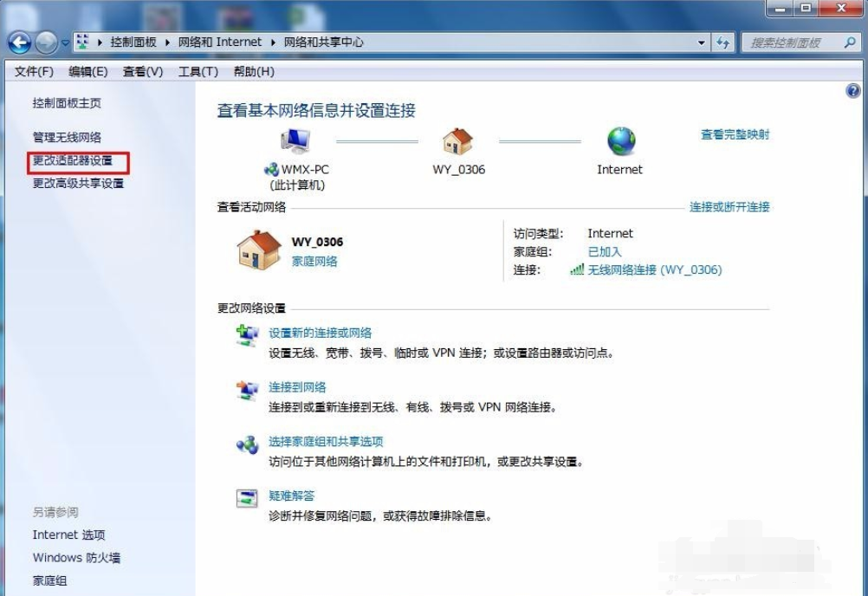
Task: Expand the 网络和Internet breadcrumb arrow
Action: [x=271, y=42]
